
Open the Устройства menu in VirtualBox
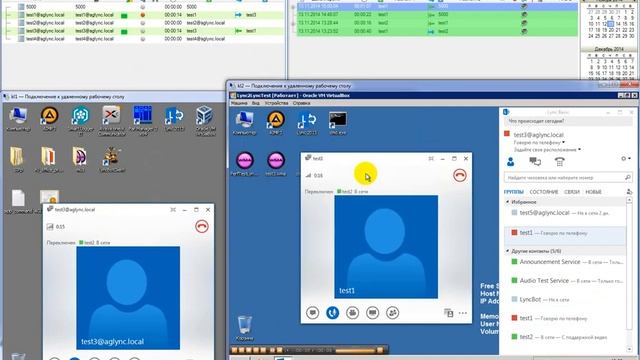pos(276,103)
